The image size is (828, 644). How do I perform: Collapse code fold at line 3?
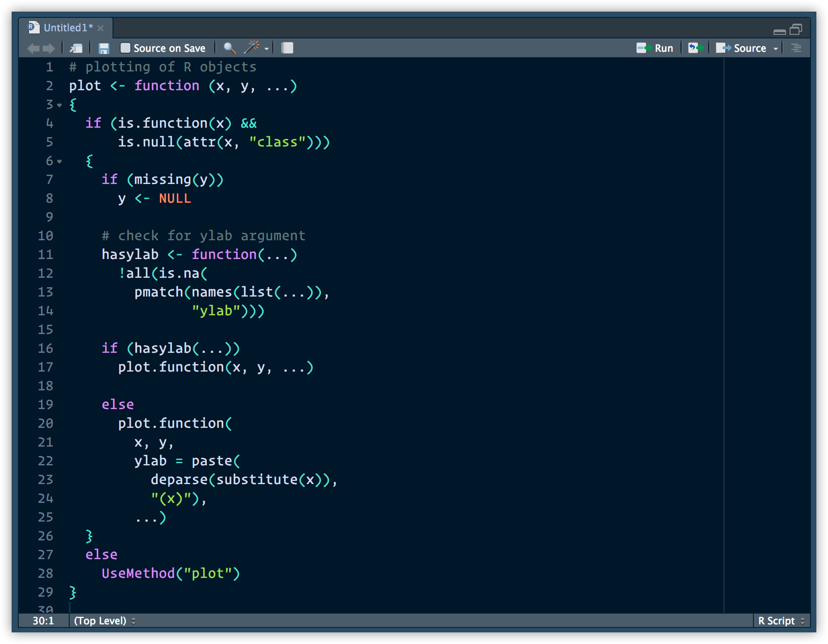(59, 105)
